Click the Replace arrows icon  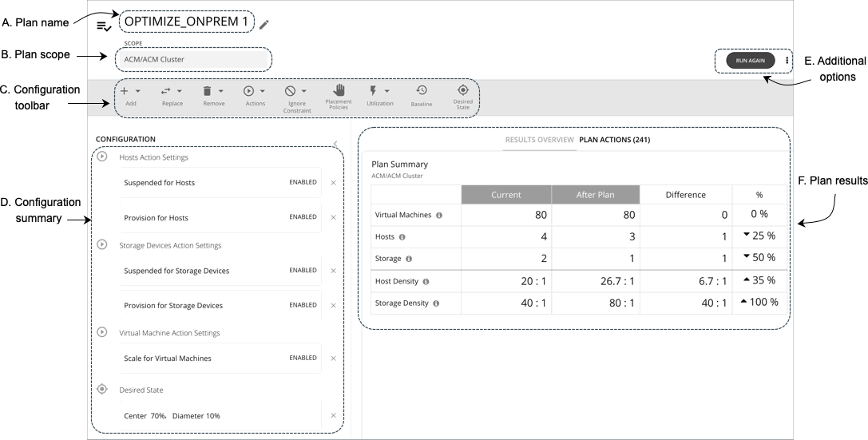pyautogui.click(x=165, y=91)
